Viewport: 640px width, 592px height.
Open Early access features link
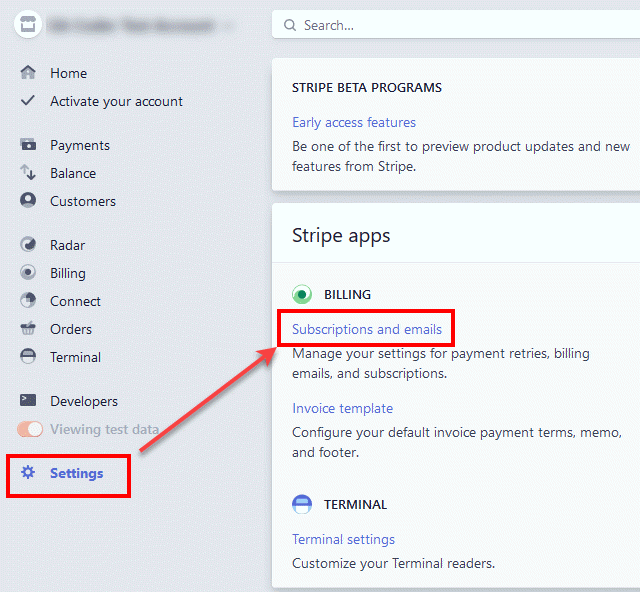pyautogui.click(x=354, y=122)
